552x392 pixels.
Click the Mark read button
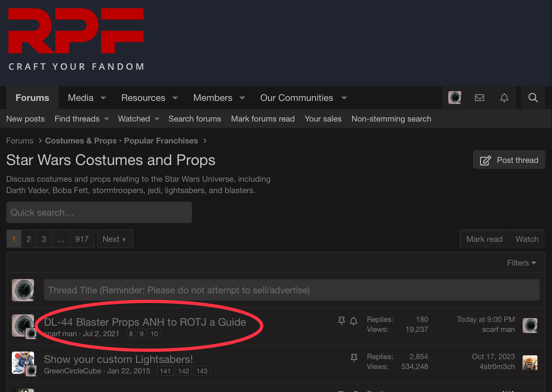[x=484, y=239]
